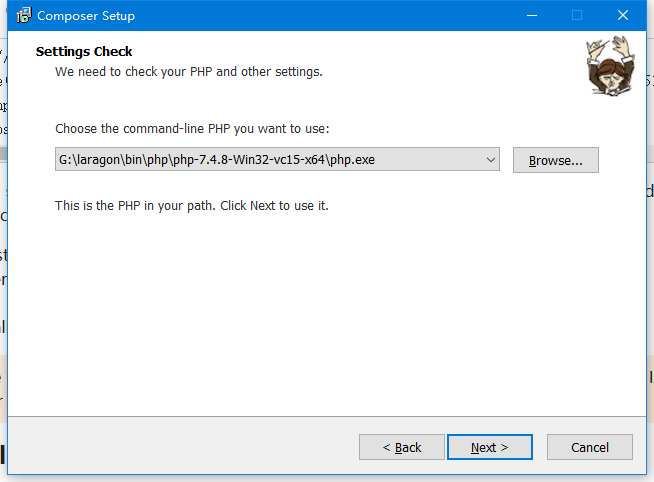Screen dimensions: 654x482
Task: Go to previous step with Back
Action: [x=402, y=447]
